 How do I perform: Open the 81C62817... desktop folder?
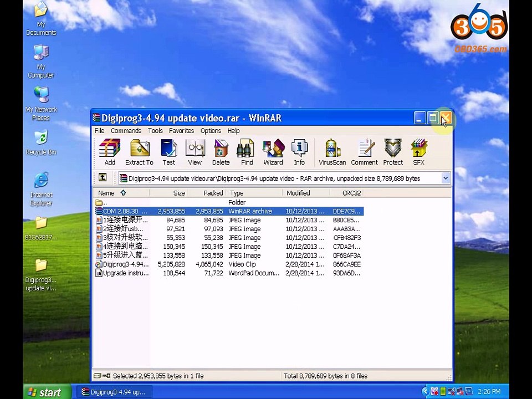[x=41, y=228]
